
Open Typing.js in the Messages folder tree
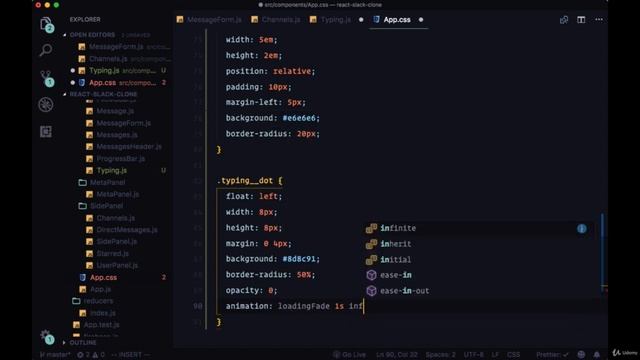click(111, 170)
